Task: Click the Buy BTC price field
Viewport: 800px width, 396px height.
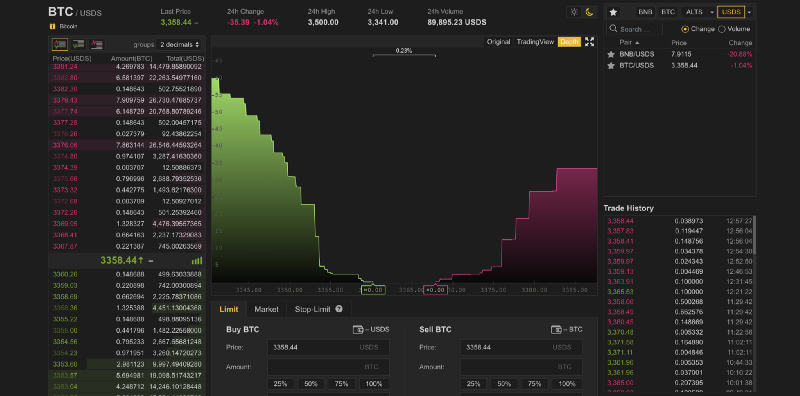Action: (x=328, y=348)
